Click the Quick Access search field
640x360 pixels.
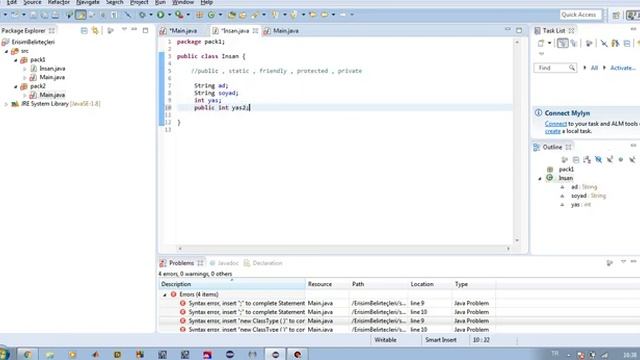(x=580, y=15)
